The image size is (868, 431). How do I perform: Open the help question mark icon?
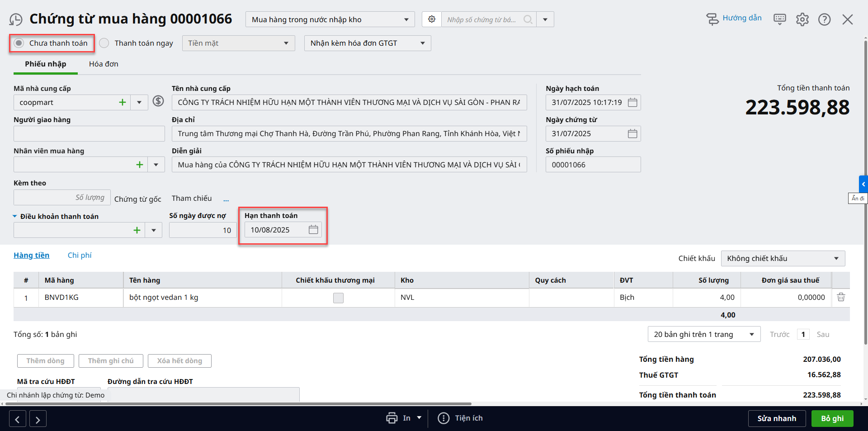click(x=824, y=19)
